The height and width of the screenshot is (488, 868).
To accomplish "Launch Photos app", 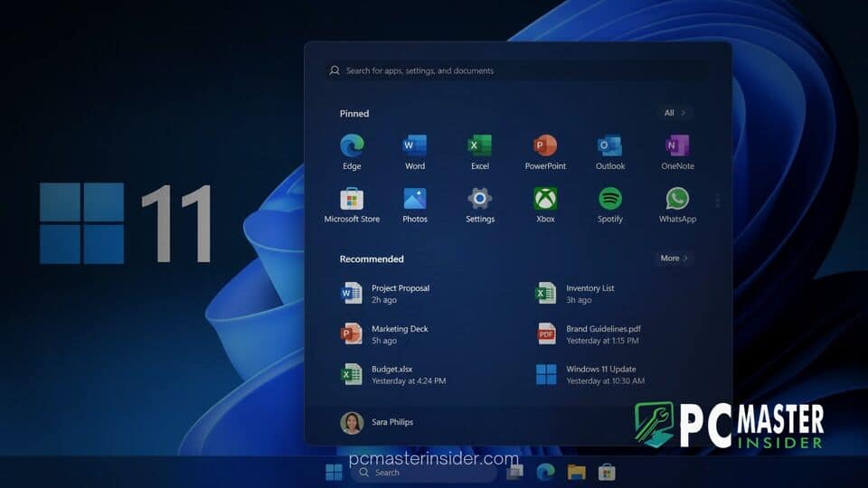I will pyautogui.click(x=415, y=205).
